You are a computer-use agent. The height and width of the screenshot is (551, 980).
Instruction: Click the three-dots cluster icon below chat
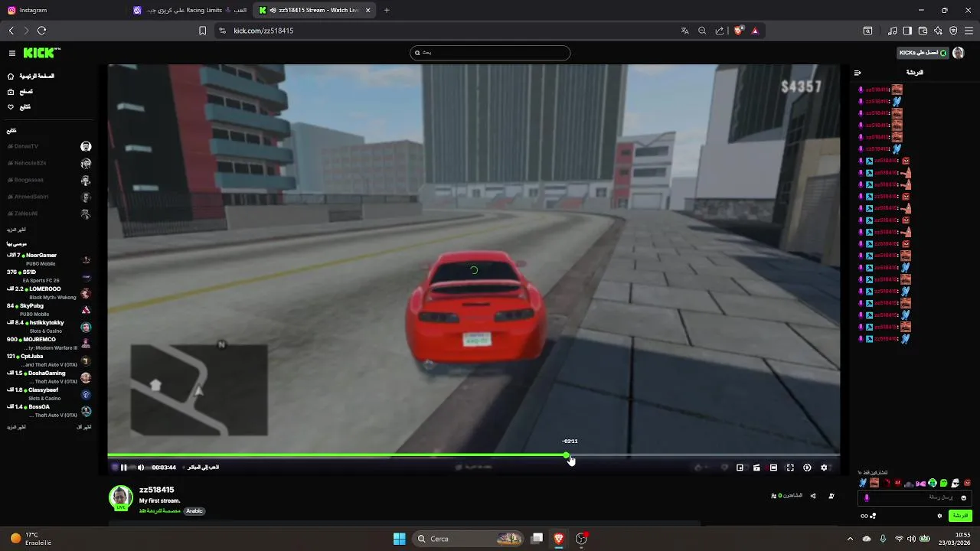click(x=873, y=516)
